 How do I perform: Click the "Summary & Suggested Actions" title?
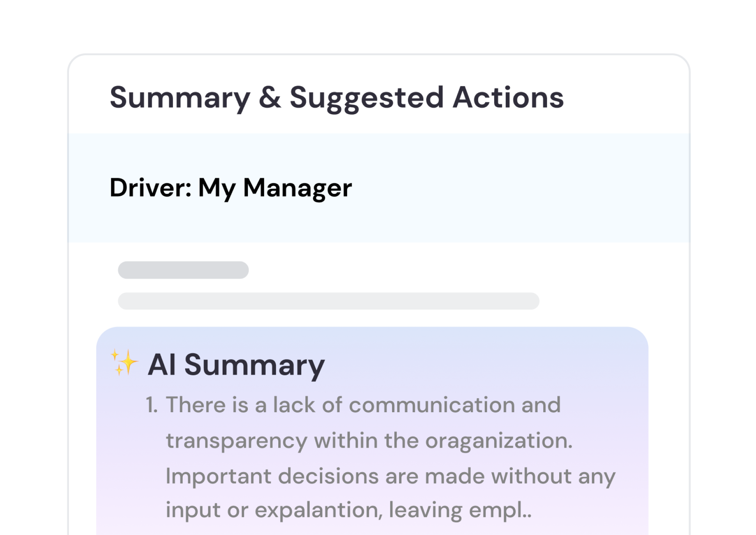336,97
